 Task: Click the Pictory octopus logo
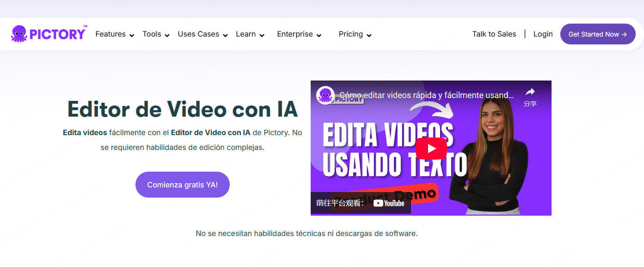coord(49,34)
